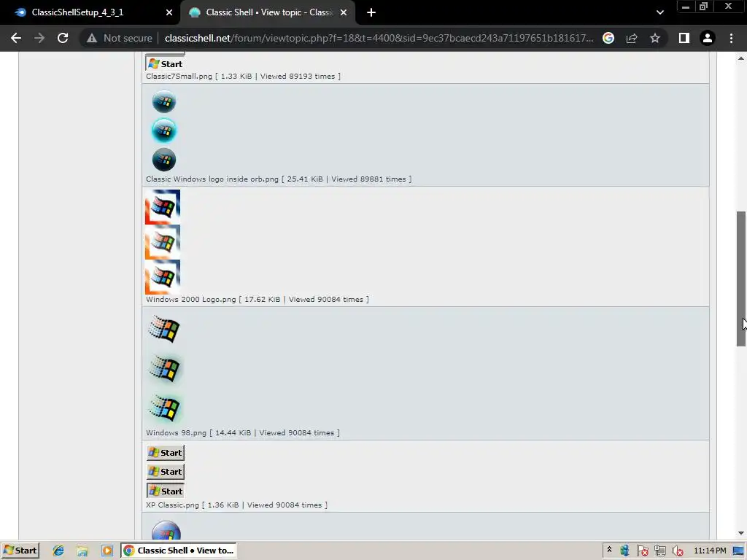
Task: Click the pressed XP Classic Start image
Action: [x=166, y=491]
